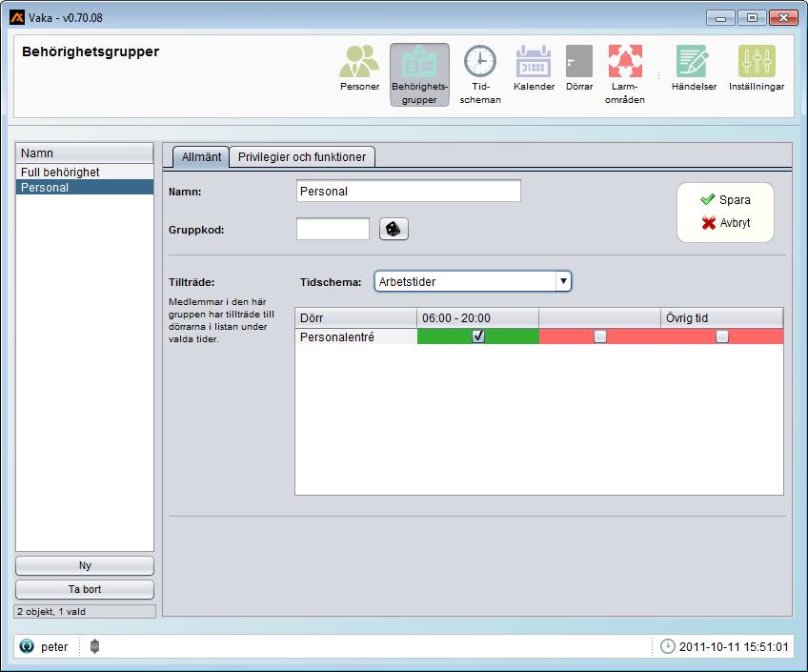Click the connection status icon beside peter
The height and width of the screenshot is (672, 808).
click(27, 646)
